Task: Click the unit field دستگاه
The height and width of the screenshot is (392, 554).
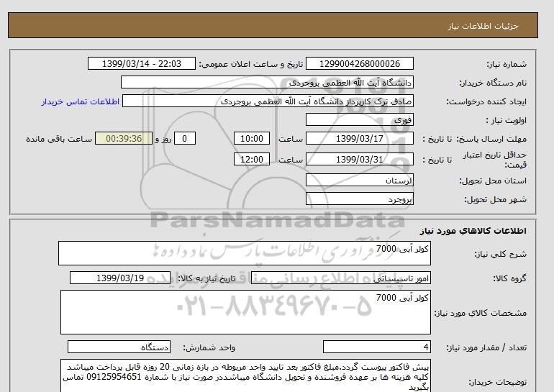Action: coord(119,347)
